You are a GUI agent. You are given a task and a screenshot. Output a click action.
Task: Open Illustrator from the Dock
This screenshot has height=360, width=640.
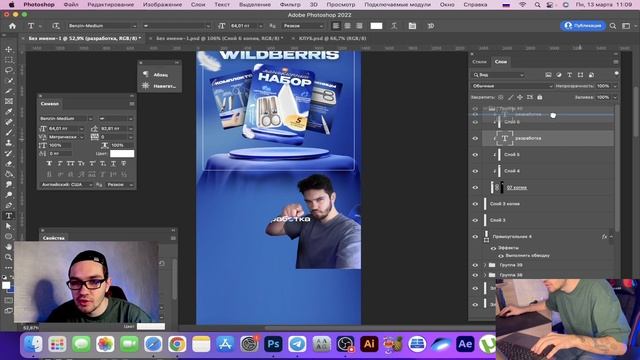(369, 344)
